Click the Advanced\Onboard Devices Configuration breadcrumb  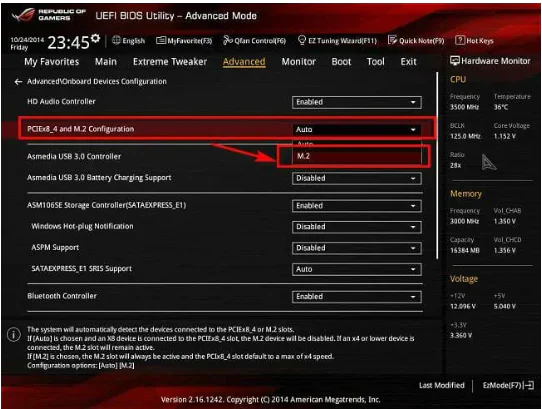tap(97, 82)
